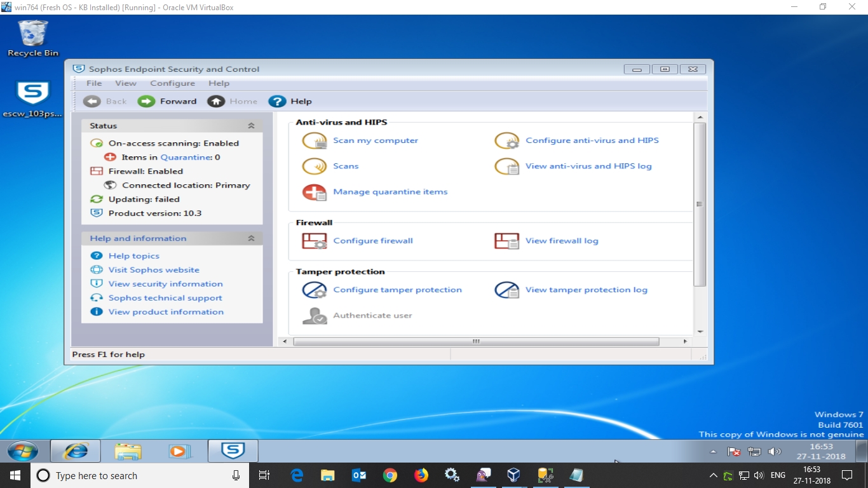Screen dimensions: 868x488
Task: Click the green Forward arrow icon
Action: [147, 101]
